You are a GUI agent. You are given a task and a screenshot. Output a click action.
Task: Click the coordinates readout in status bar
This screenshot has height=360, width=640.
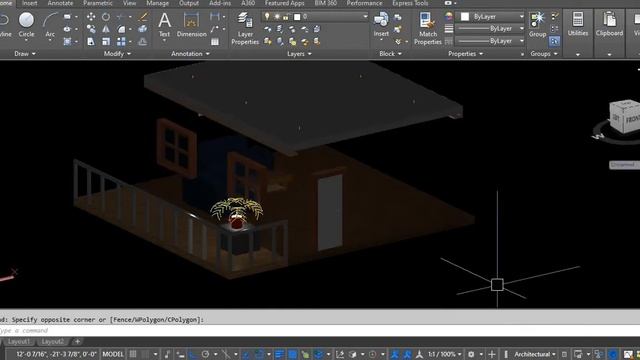[56, 354]
